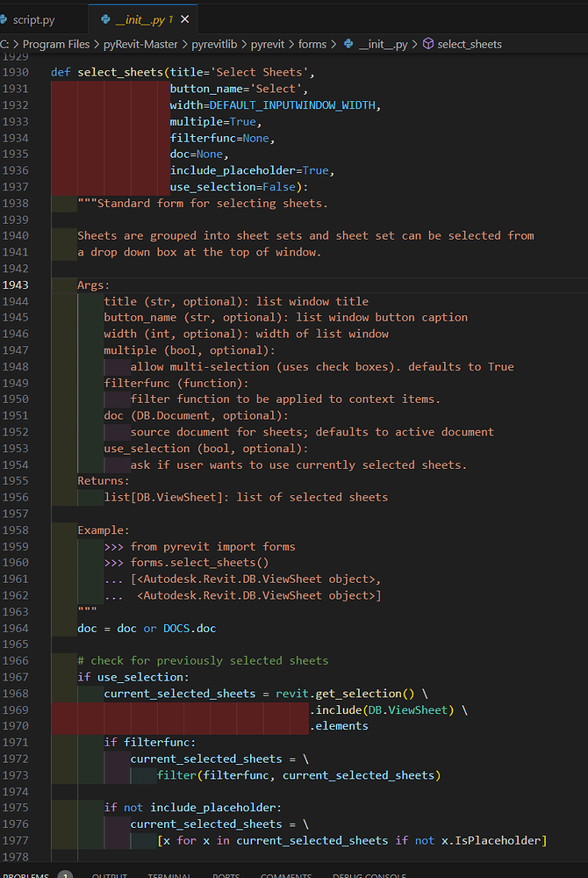Switch to the script.py tab
The width and height of the screenshot is (588, 878).
pyautogui.click(x=33, y=18)
